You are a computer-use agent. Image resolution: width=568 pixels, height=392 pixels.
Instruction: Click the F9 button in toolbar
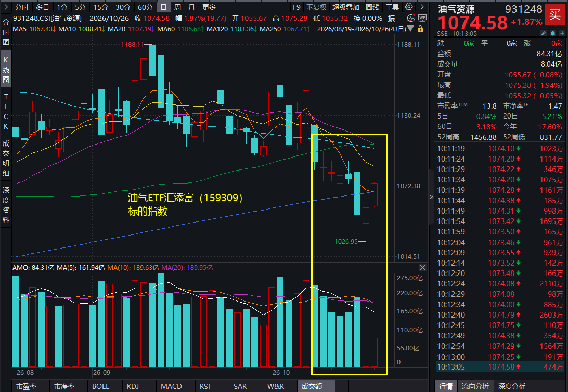(296, 7)
